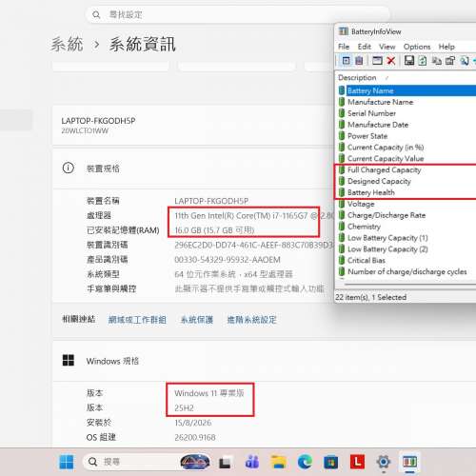This screenshot has width=476, height=476.
Task: Click the red X delete toolbar icon
Action: [391, 60]
